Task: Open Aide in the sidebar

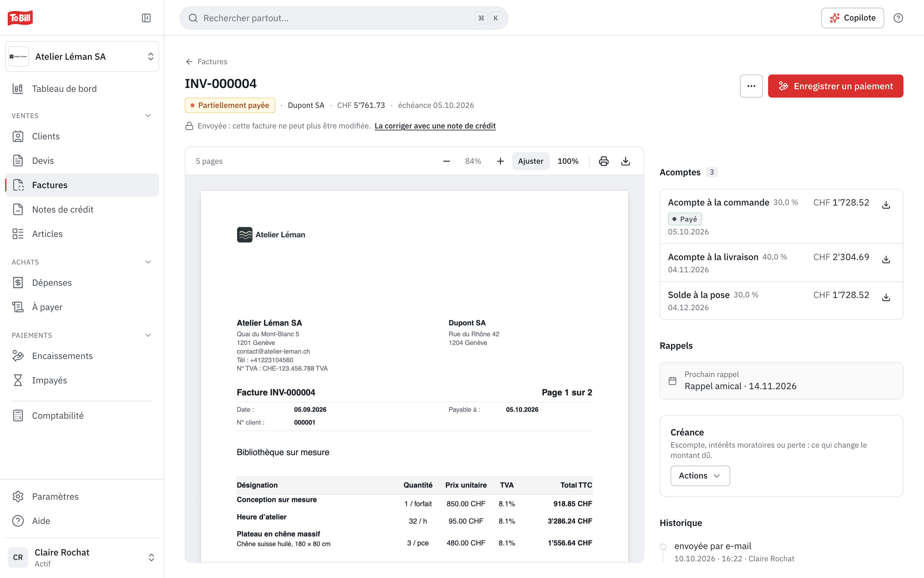Action: (x=82, y=521)
